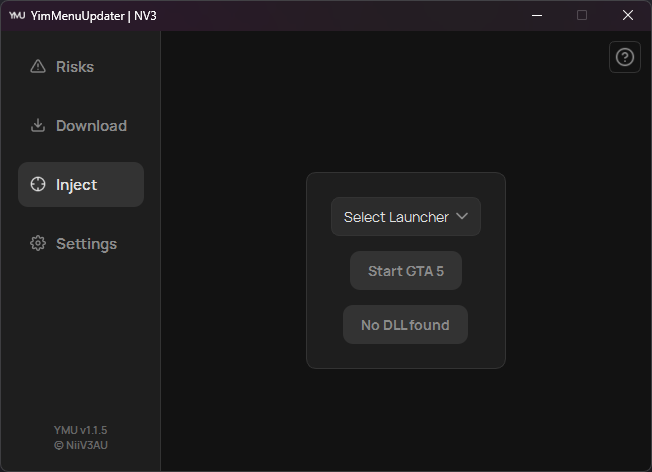Maximize the YimMenuUpdater window
652x472 pixels.
[582, 15]
